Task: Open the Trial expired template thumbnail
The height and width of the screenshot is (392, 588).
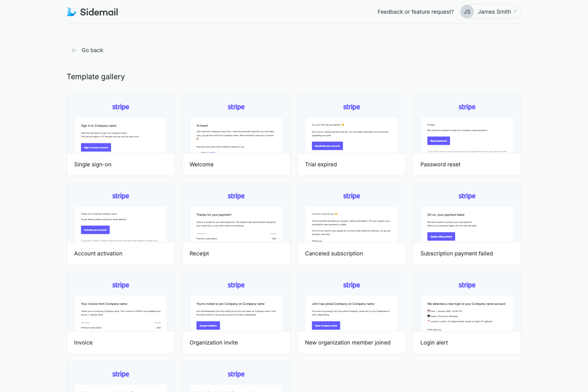Action: pos(352,124)
